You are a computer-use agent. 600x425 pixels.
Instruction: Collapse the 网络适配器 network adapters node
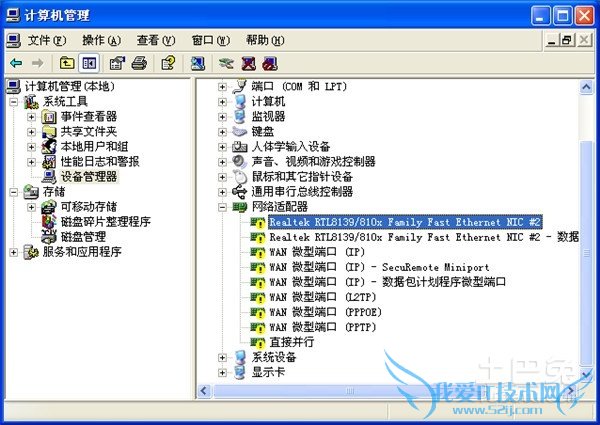point(222,207)
